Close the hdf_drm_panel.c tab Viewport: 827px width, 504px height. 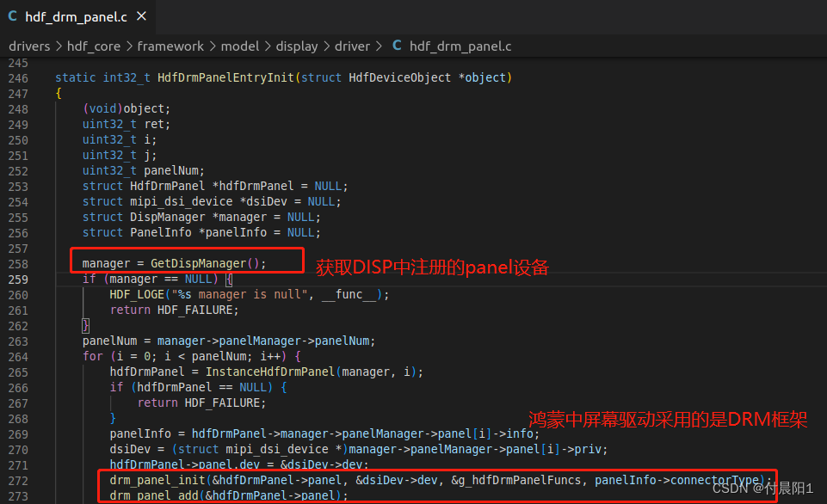141,16
